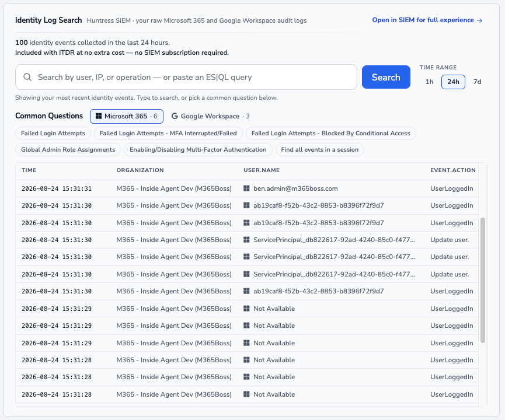Click arrow icon after Open in SIEM
Viewport: 505px width, 420px height.
(479, 20)
